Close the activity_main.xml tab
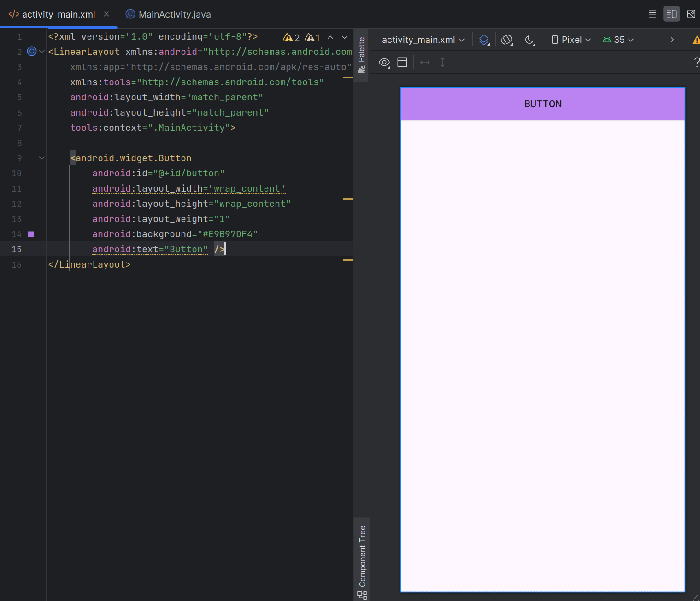 [106, 14]
